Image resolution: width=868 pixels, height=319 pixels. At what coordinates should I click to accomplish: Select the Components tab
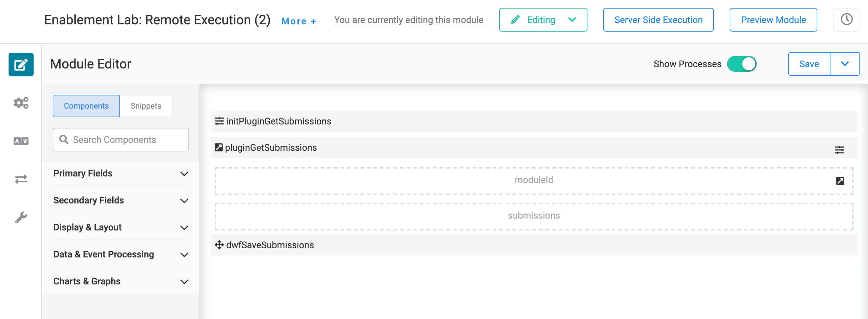coord(86,106)
